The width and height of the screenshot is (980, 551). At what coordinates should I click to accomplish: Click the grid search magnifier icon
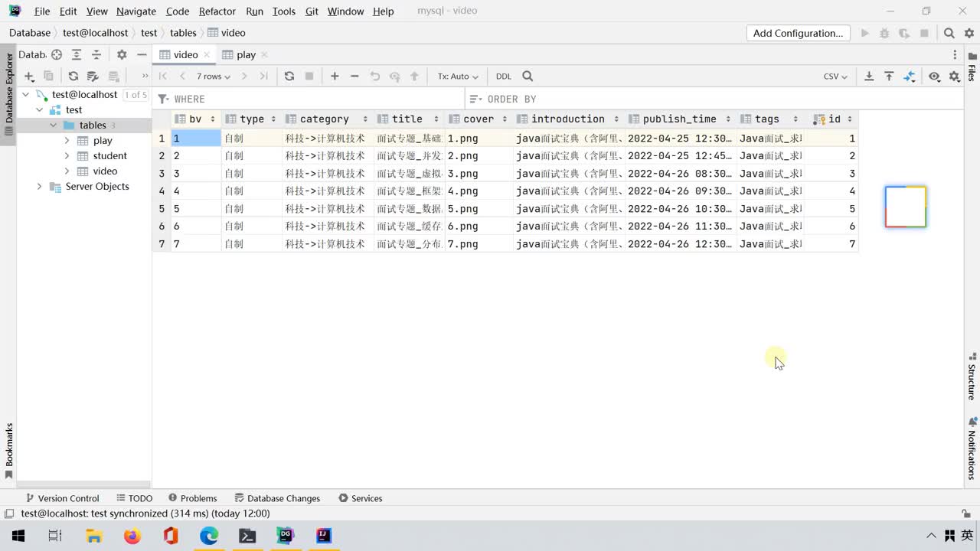(x=528, y=76)
